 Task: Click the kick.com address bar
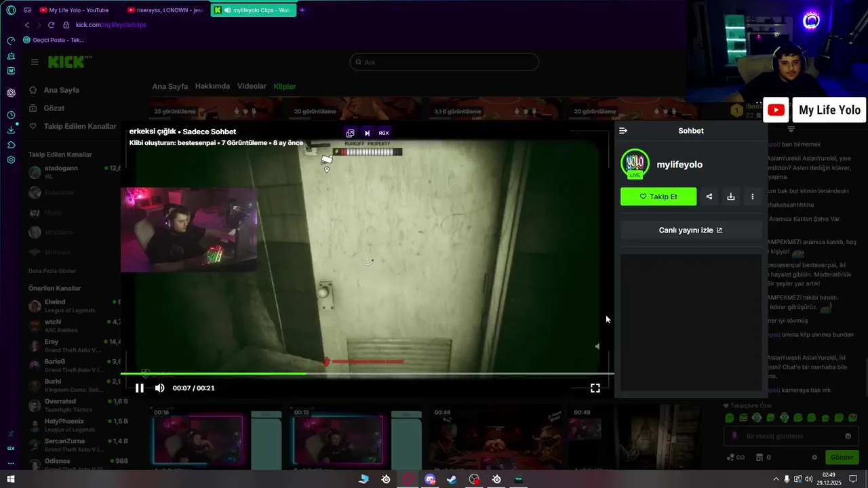point(111,25)
